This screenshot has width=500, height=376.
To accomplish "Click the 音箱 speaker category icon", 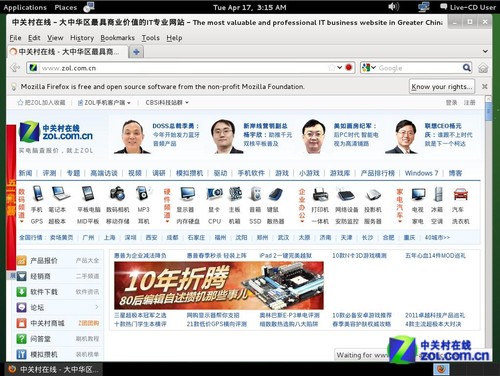I will coord(256,194).
